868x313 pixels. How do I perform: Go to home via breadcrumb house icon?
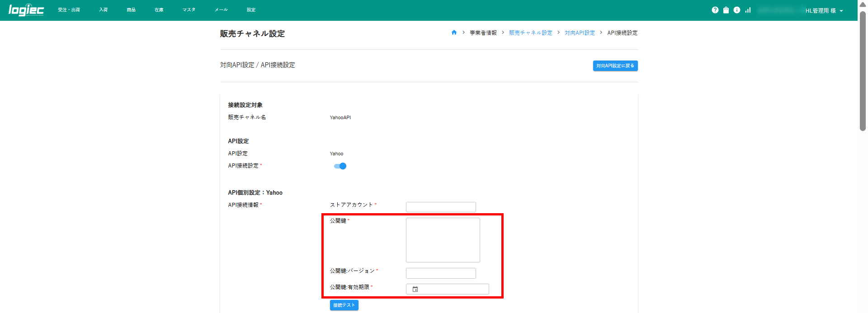(454, 33)
